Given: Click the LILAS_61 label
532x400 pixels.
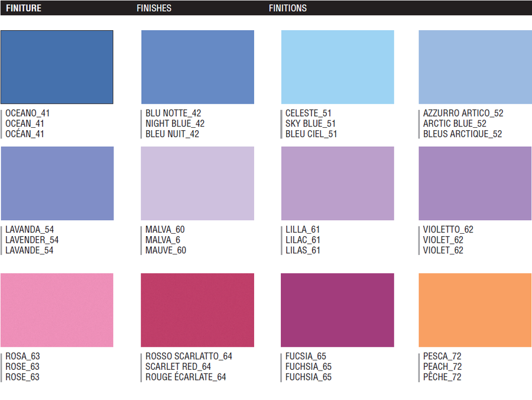Looking at the screenshot, I should click(303, 250).
